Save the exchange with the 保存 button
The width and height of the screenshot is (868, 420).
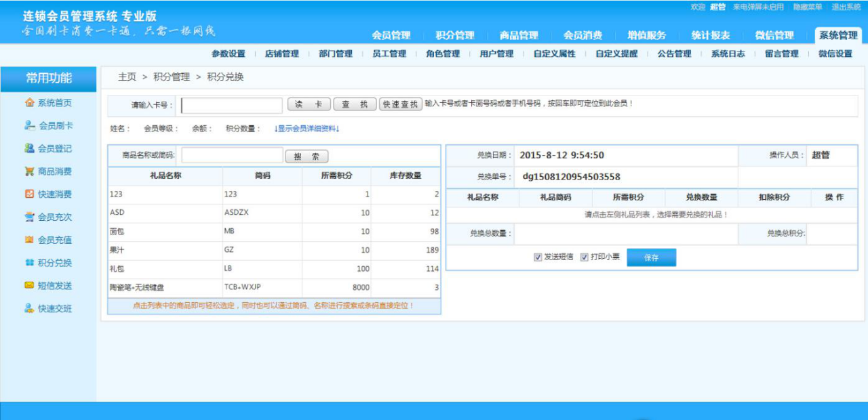(x=651, y=258)
